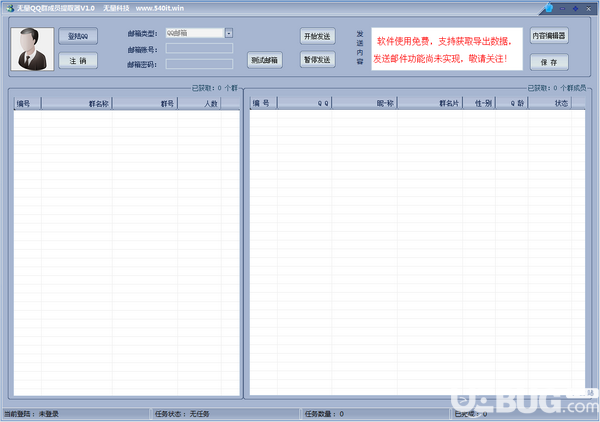Image resolution: width=600 pixels, height=422 pixels.
Task: Sort group list by 编号 column
Action: (x=28, y=103)
